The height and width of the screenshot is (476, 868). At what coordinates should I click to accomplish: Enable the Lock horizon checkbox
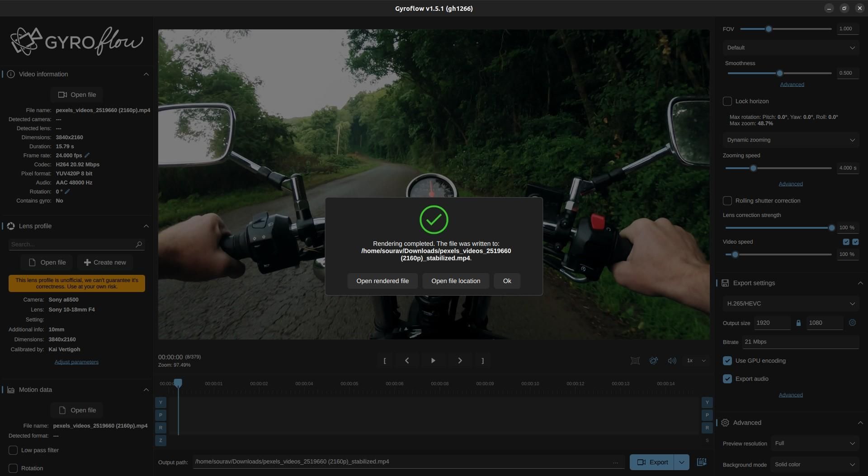point(727,101)
